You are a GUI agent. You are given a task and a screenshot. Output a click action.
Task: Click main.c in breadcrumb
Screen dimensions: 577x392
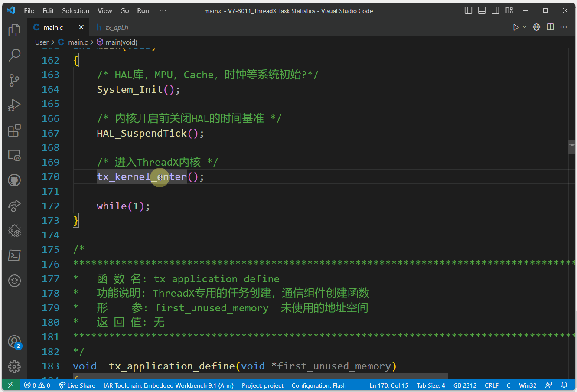[x=78, y=42]
